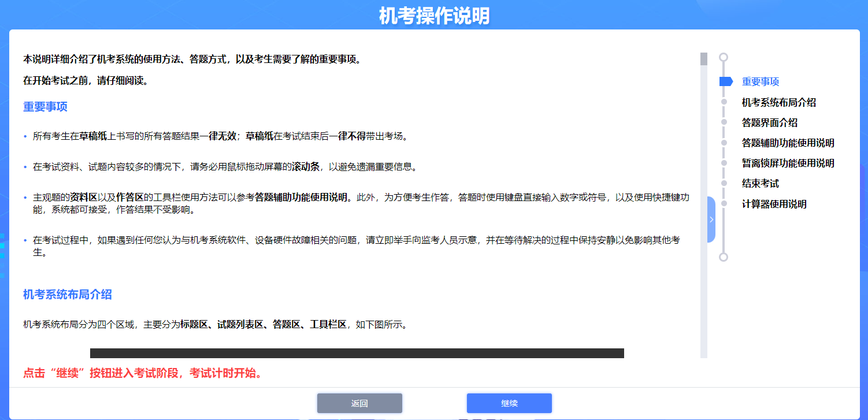Screen dimensions: 868x420
Task: Collapse the navigation sidebar with the chevron handle
Action: (x=711, y=220)
